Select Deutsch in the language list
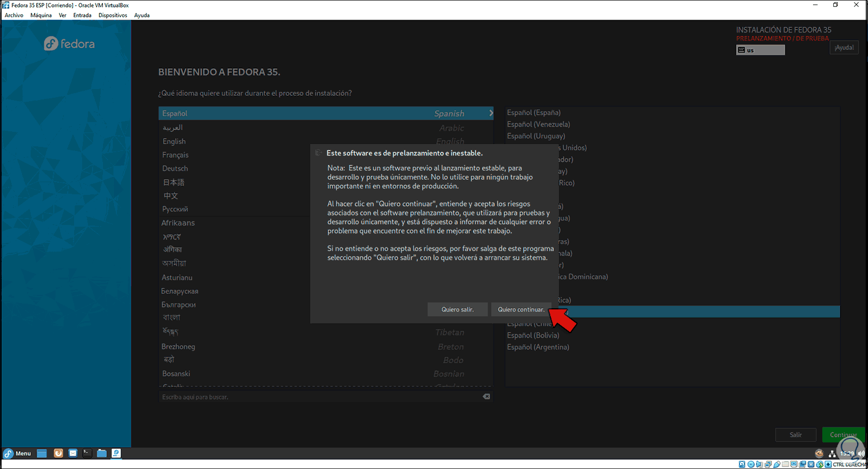This screenshot has height=469, width=868. point(326,168)
